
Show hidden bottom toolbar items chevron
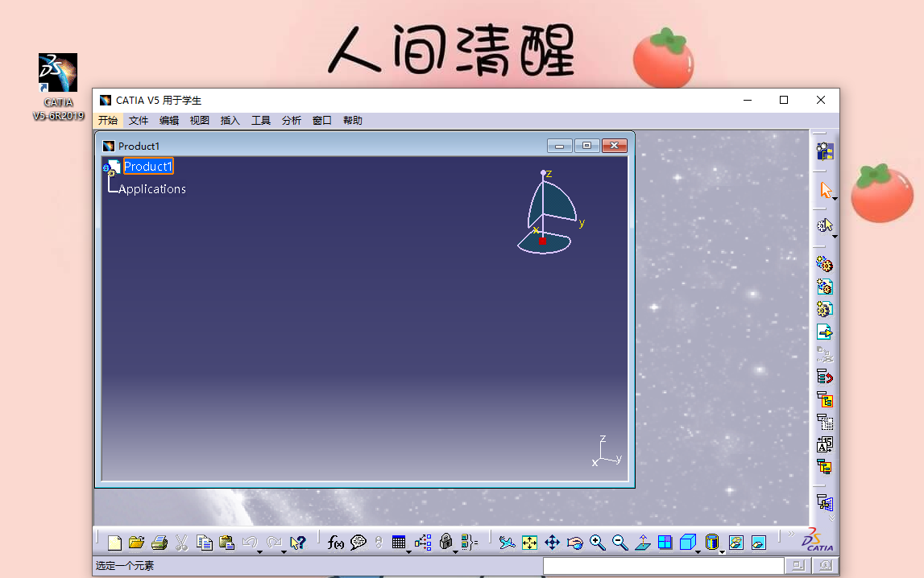(x=791, y=533)
